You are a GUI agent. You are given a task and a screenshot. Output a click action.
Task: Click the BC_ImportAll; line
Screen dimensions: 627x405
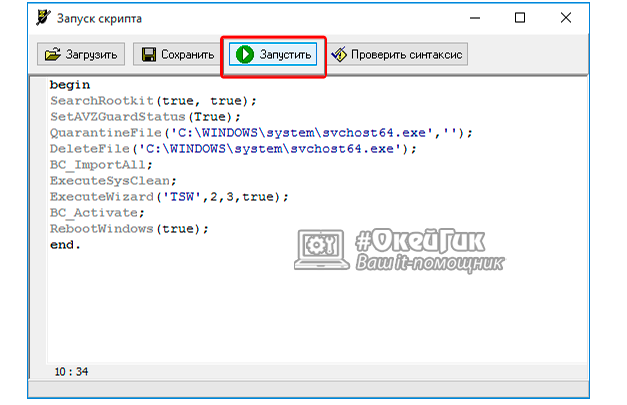[x=101, y=165]
